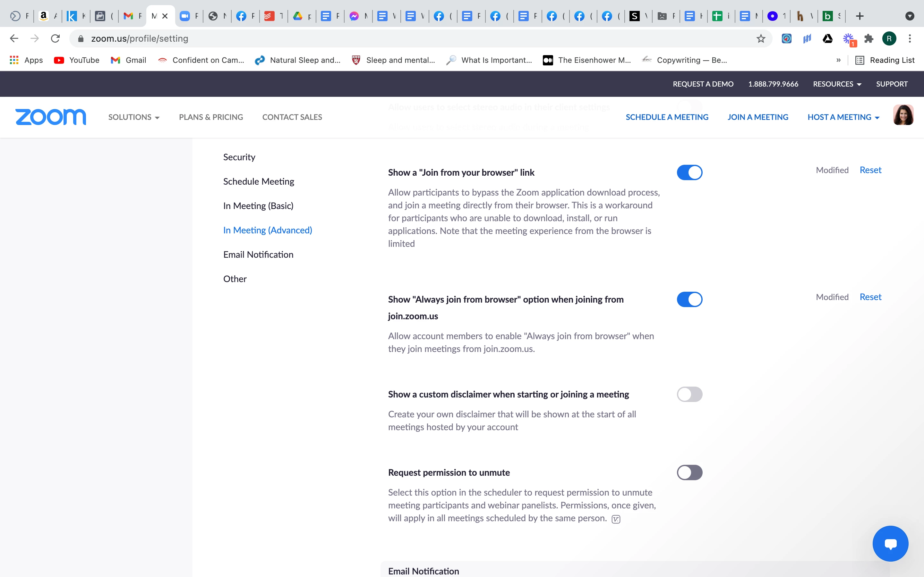Select In Meeting (Basic) section
Screen dimensions: 924x577
tap(258, 206)
